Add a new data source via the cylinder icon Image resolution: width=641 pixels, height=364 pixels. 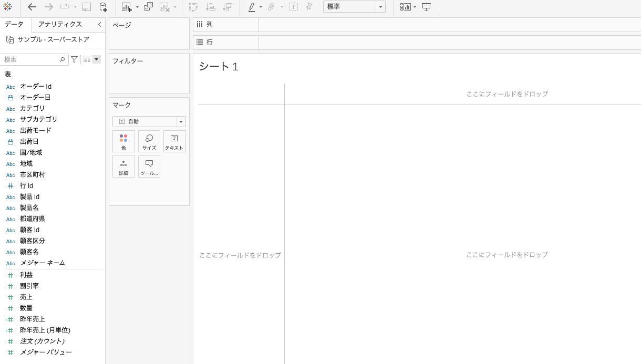[x=103, y=7]
